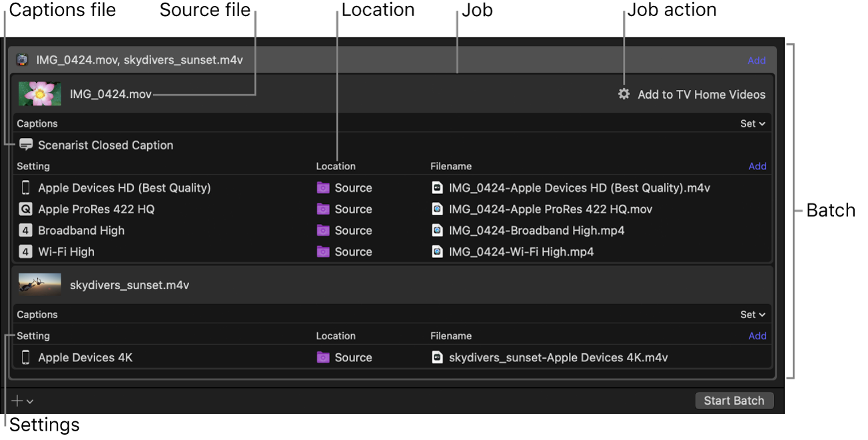868x440 pixels.
Task: Click the Apple Devices 4K setting icon
Action: click(27, 357)
